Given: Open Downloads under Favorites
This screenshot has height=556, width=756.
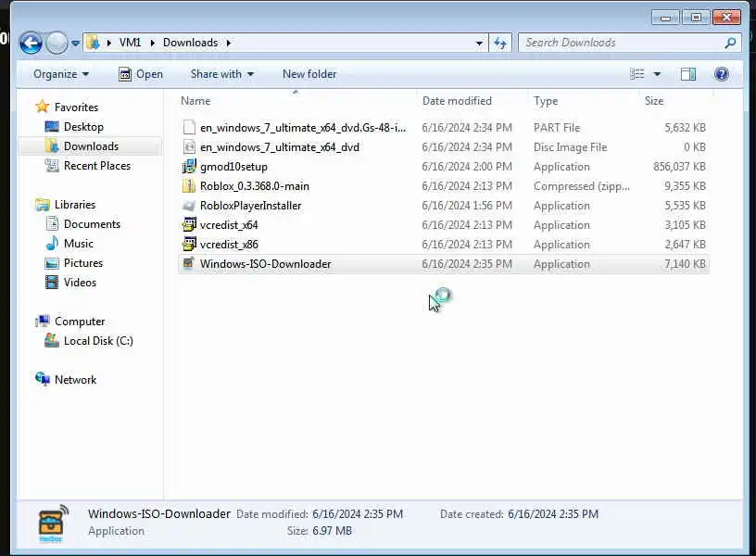Looking at the screenshot, I should [x=91, y=146].
